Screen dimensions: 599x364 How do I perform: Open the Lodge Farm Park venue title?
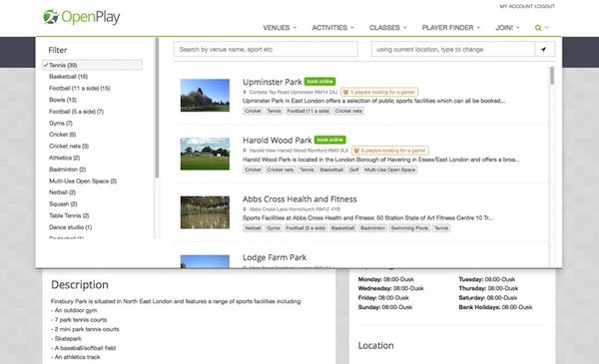point(275,257)
